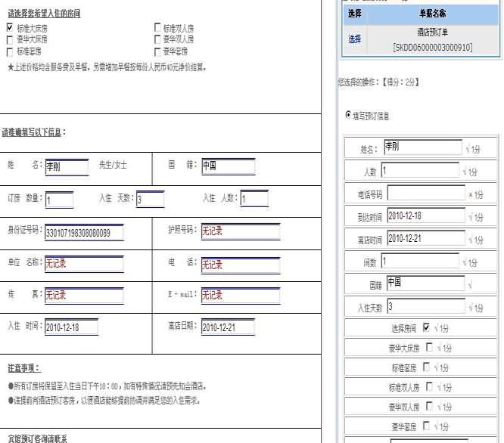Uncheck 标准大床房 in the left booking form
Viewport: 504px width, 443px height.
coord(10,27)
